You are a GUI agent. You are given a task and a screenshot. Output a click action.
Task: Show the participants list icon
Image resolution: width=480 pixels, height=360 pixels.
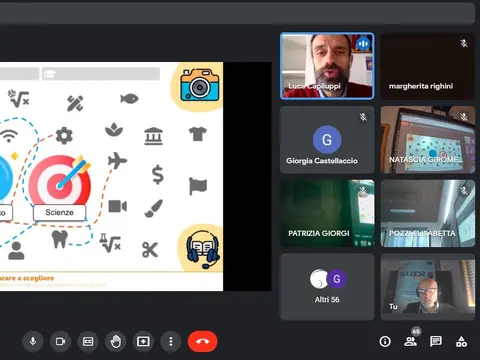point(410,341)
